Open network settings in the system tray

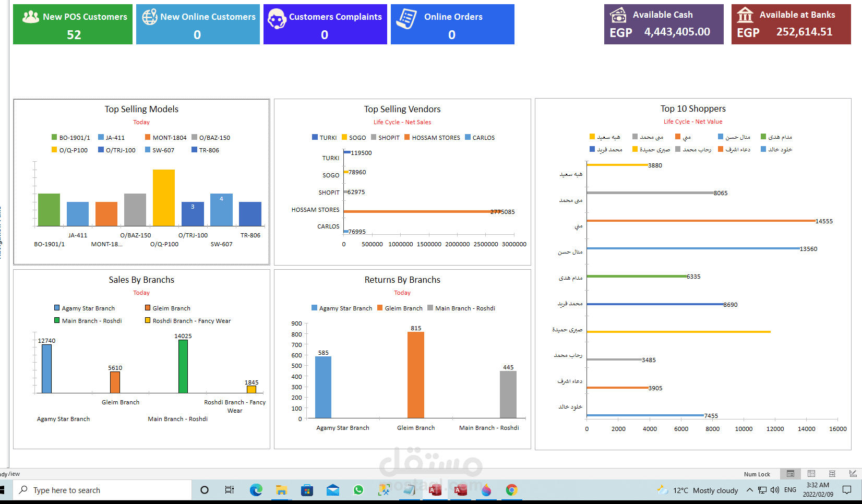click(762, 490)
